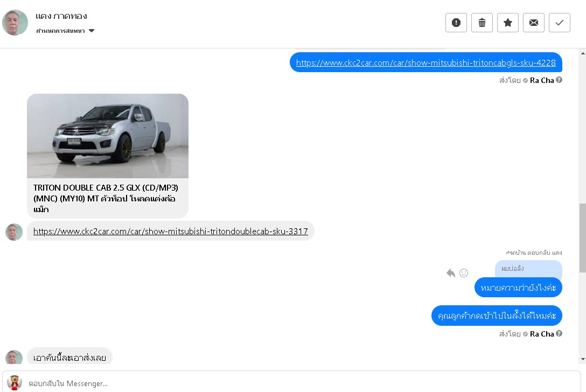This screenshot has width=586, height=392.
Task: Open the tritoncabgls-sku-4228 link
Action: coord(425,63)
